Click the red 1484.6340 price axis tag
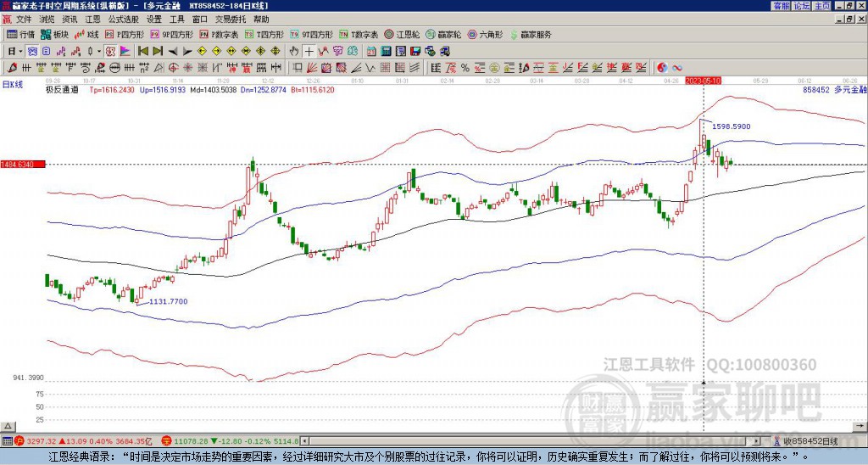868x465 pixels. (23, 165)
